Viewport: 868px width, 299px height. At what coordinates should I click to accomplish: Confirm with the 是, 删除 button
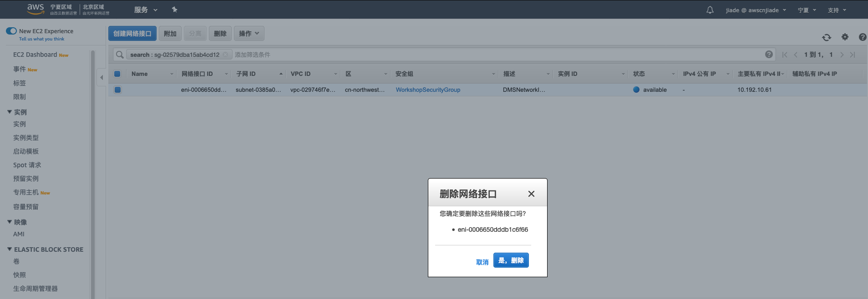(x=511, y=260)
